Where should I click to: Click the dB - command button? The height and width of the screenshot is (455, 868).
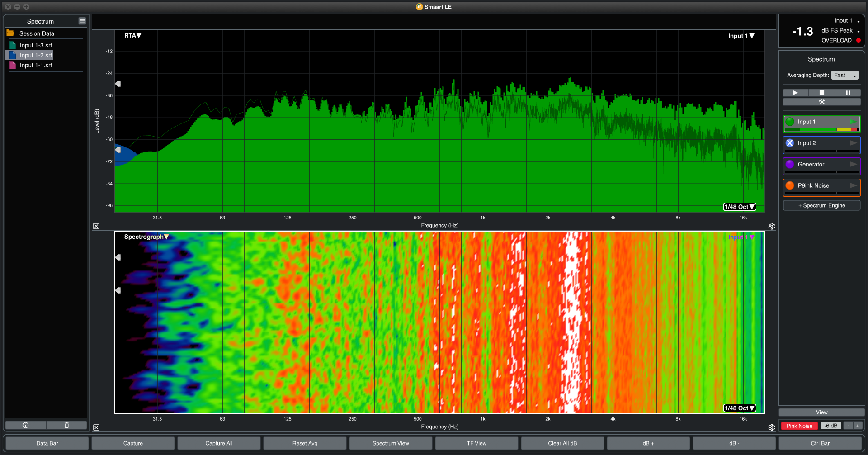click(x=734, y=443)
